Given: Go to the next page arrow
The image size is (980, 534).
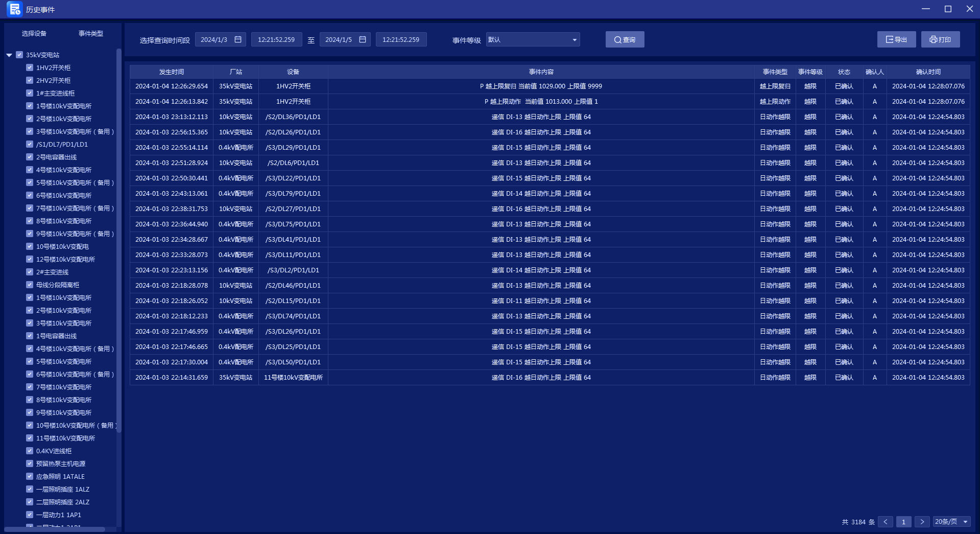Looking at the screenshot, I should click(x=922, y=522).
